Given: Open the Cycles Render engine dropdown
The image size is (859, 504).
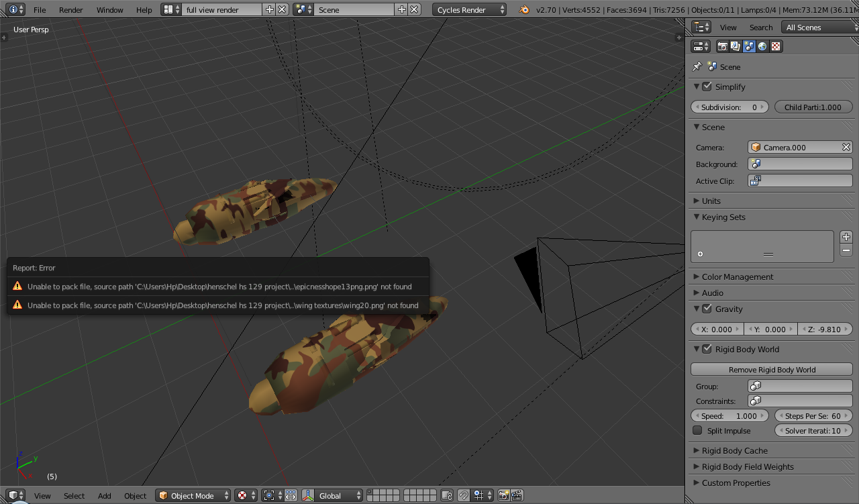Looking at the screenshot, I should [x=469, y=10].
